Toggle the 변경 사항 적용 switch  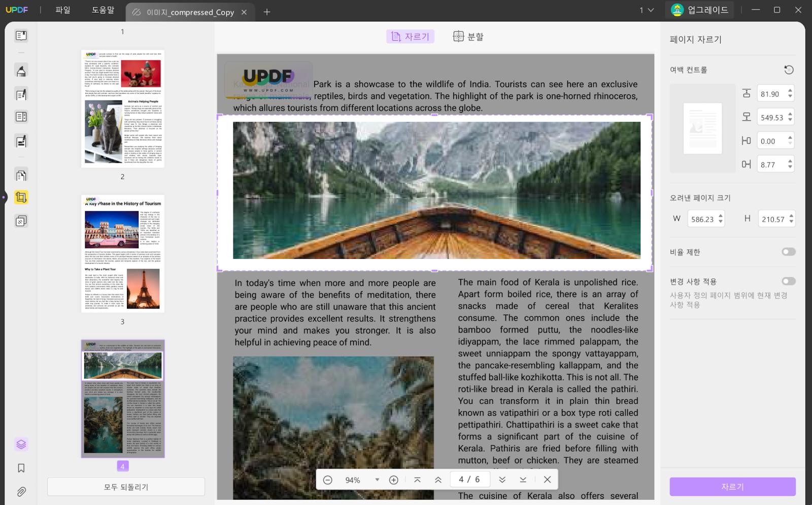point(789,281)
